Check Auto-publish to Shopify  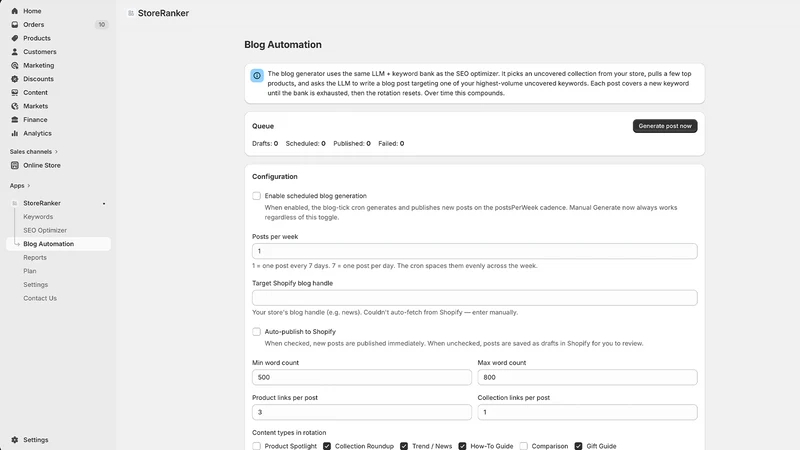coord(257,332)
